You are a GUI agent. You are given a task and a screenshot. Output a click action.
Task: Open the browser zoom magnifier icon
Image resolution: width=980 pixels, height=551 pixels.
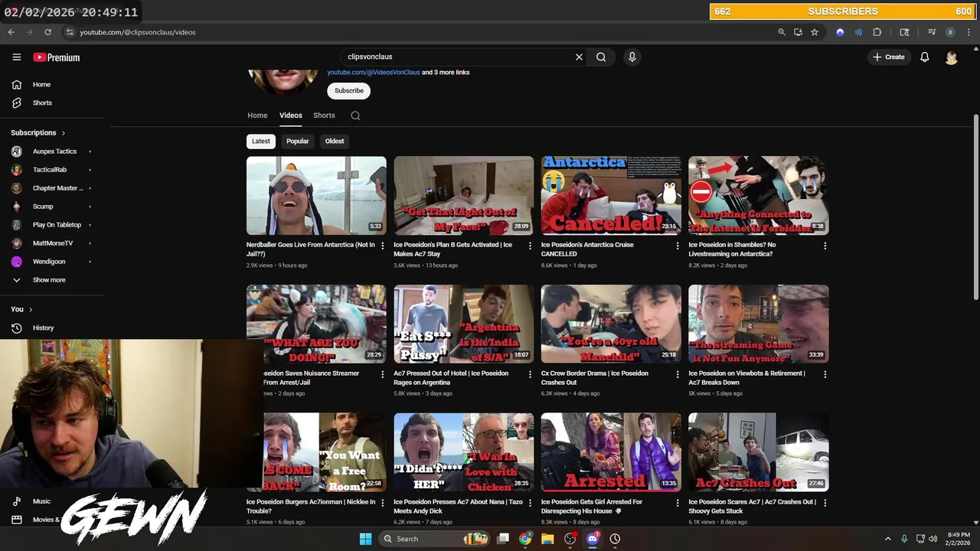(781, 32)
